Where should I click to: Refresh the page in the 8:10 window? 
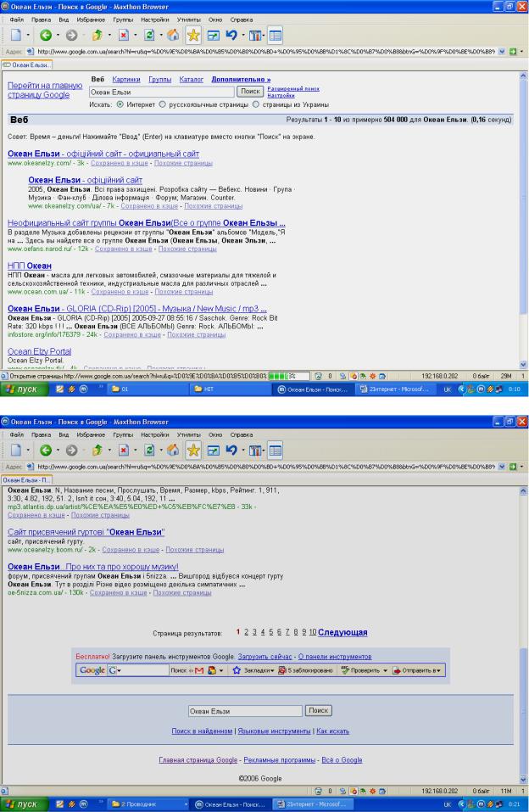coord(149,36)
